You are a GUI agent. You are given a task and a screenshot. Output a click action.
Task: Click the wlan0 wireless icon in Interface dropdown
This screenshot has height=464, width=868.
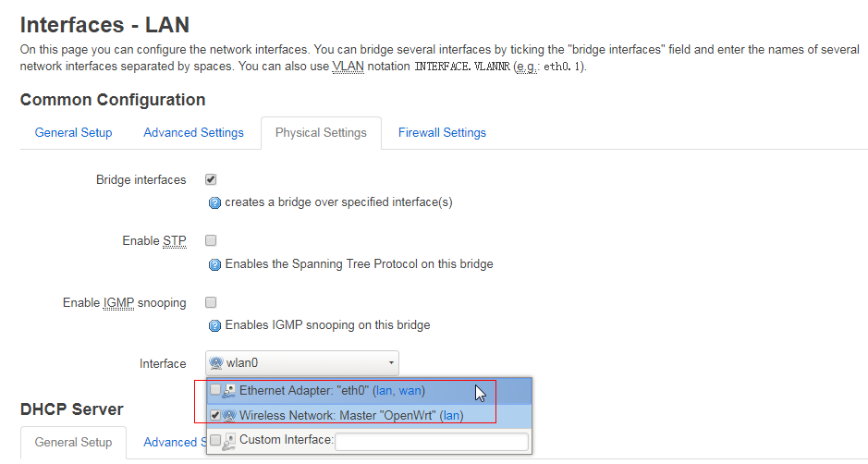(x=217, y=363)
